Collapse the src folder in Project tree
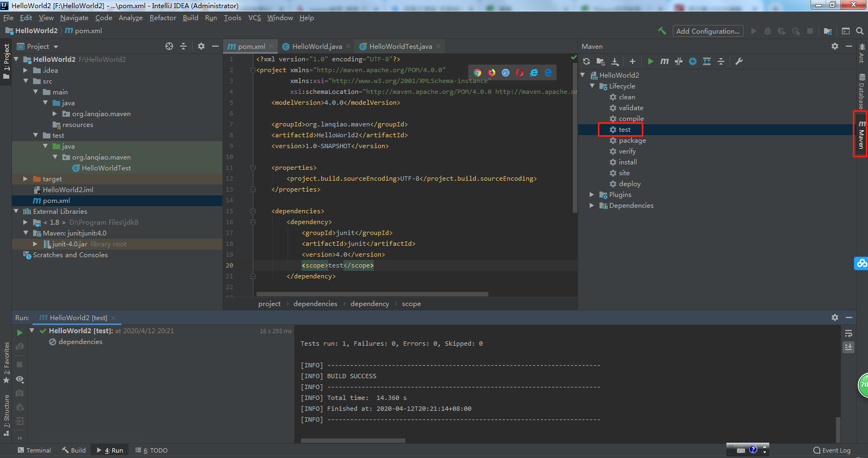This screenshot has width=868, height=458. point(25,81)
